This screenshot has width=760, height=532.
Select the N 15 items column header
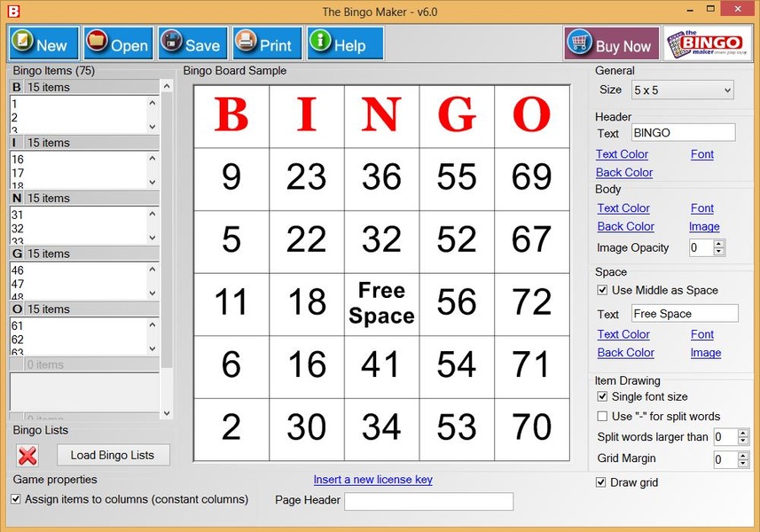[x=84, y=198]
